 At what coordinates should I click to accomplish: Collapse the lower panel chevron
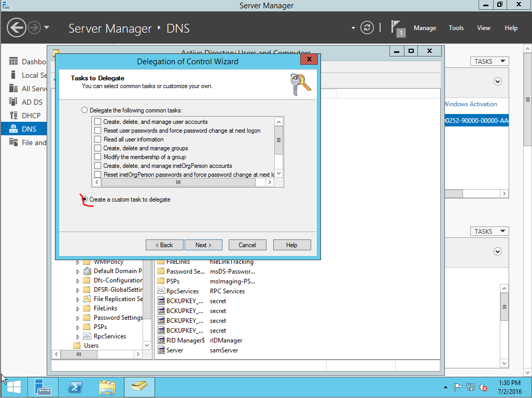[497, 251]
